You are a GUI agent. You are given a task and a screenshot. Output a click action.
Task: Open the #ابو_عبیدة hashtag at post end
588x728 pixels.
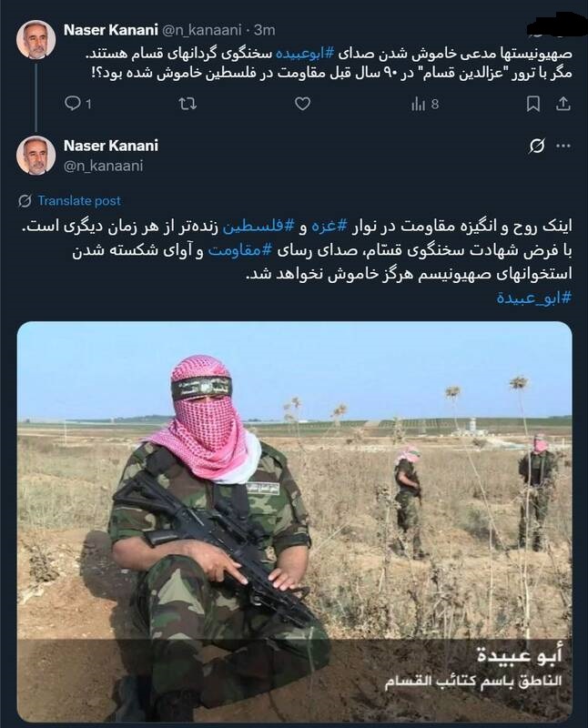pos(534,298)
